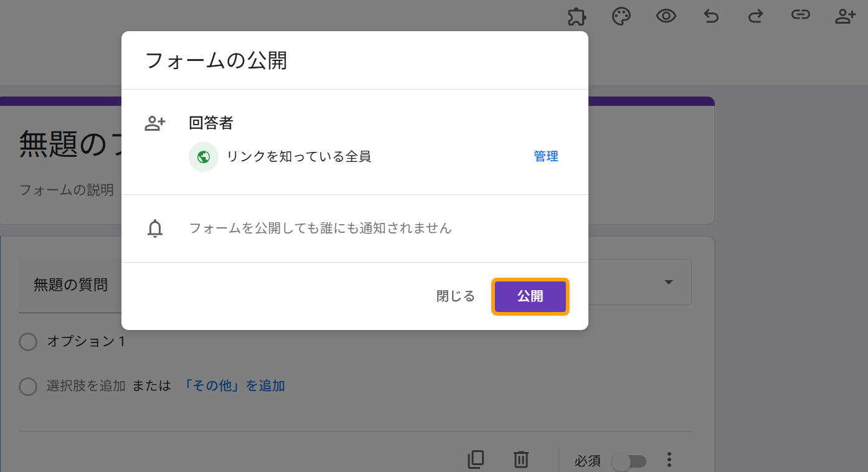Toggle the 必須 required switch
The width and height of the screenshot is (868, 472).
(629, 461)
